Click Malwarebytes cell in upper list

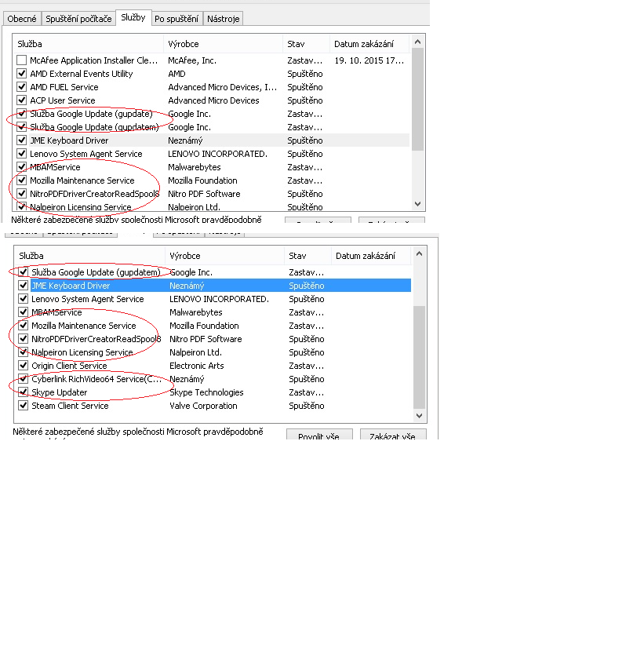coord(194,167)
